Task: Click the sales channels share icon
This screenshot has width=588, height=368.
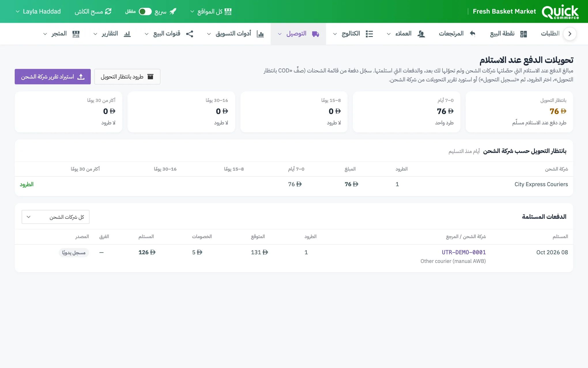Action: click(189, 34)
